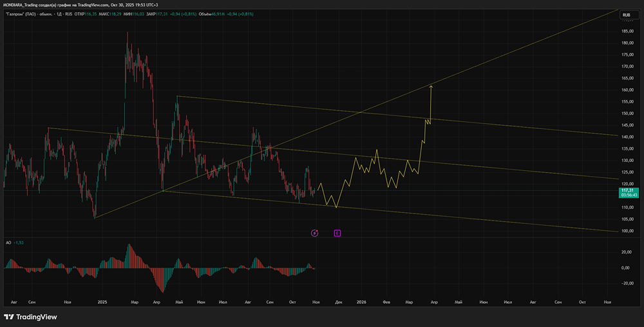
Task: Click the Объём value 46,91M
Action: coord(217,14)
